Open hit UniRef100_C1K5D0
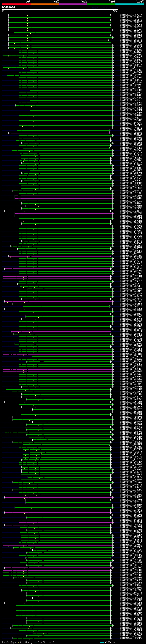This screenshot has height=644, width=146. [131, 273]
